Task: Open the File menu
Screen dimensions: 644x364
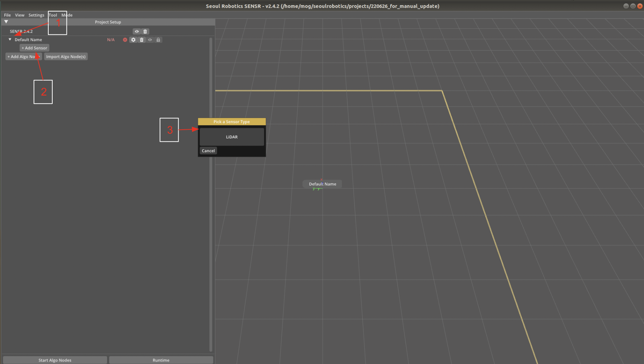Action: coord(7,15)
